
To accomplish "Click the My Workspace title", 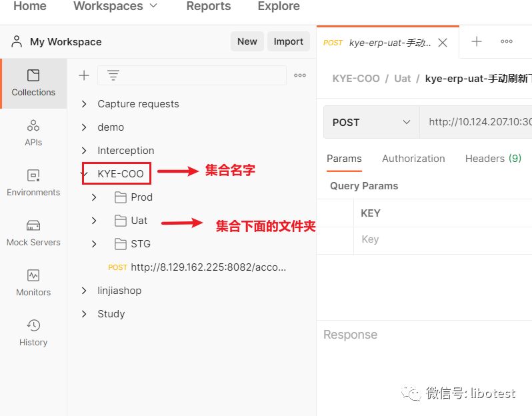I will (66, 42).
